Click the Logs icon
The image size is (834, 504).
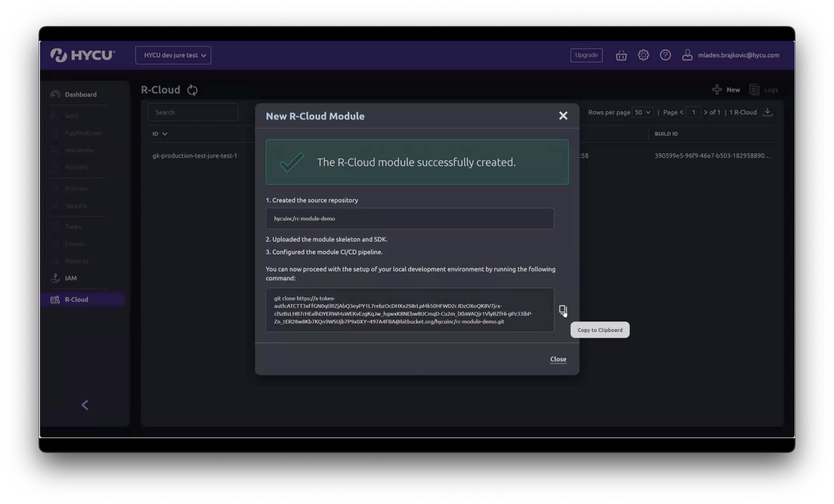pyautogui.click(x=755, y=89)
